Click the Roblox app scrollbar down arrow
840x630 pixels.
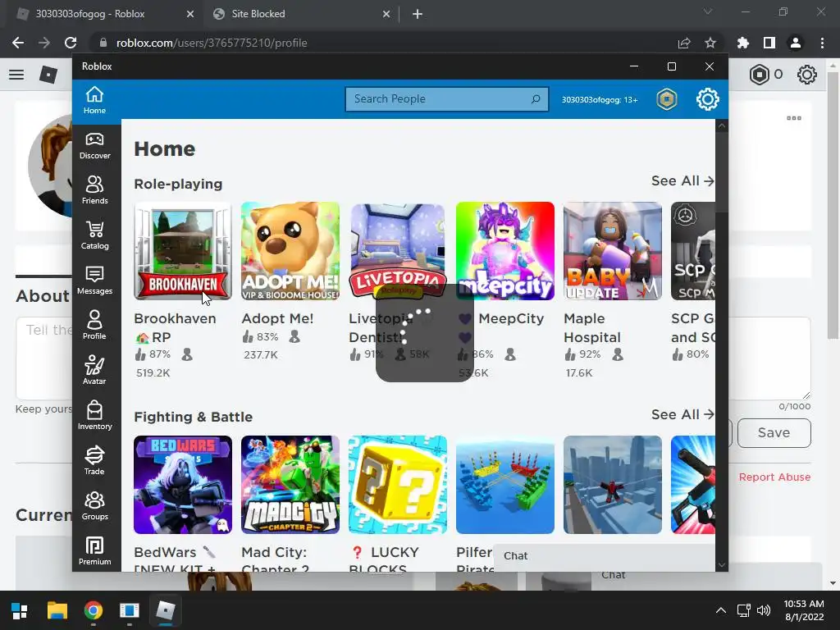[x=722, y=564]
